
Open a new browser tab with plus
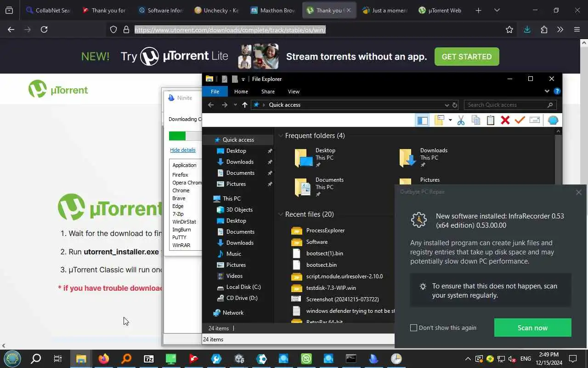[x=478, y=10]
